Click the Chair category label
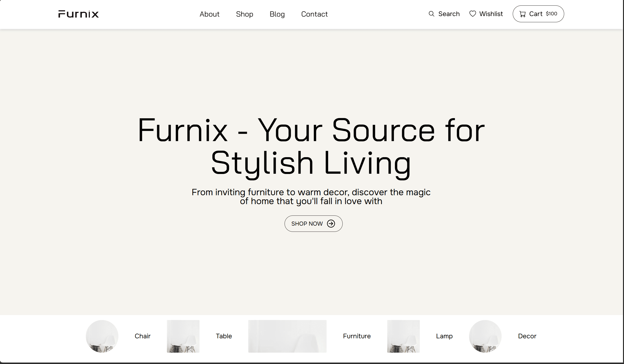Screen dimensions: 624x364 click(142, 336)
